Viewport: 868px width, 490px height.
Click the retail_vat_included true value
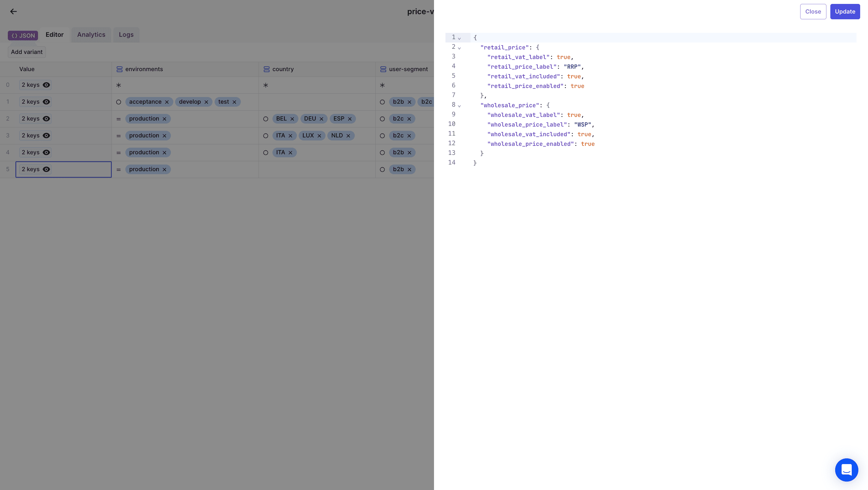(574, 77)
